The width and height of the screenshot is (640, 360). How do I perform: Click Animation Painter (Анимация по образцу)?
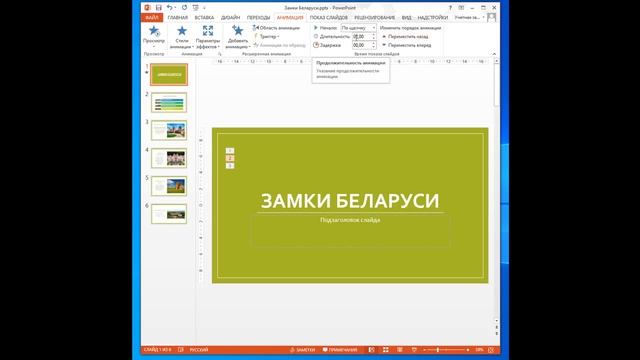point(279,45)
